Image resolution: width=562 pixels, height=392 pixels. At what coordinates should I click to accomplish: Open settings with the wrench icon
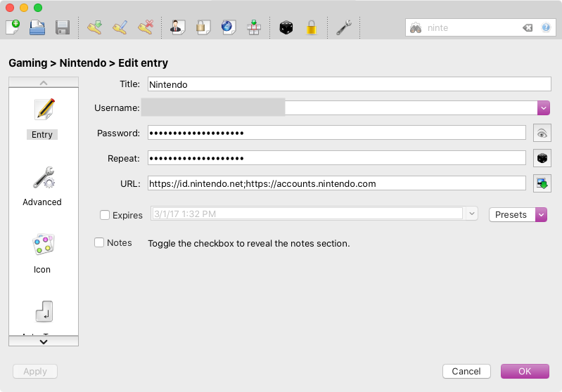pyautogui.click(x=344, y=27)
